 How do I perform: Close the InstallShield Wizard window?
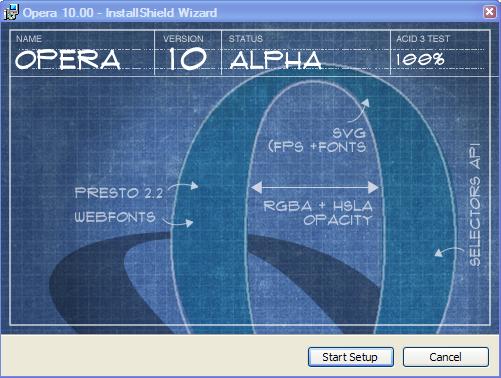click(489, 12)
